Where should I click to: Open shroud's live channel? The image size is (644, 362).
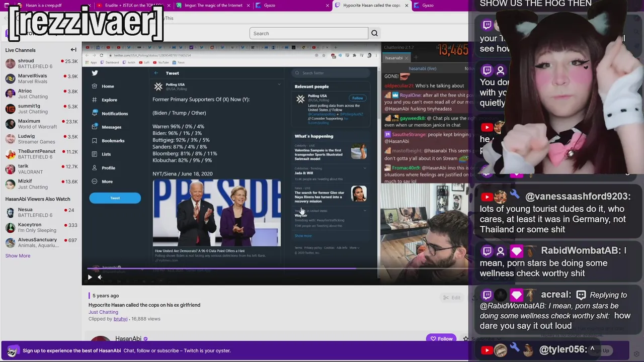point(41,63)
